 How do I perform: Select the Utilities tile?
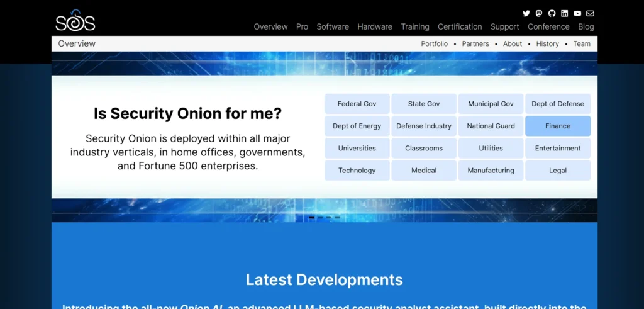[491, 149]
